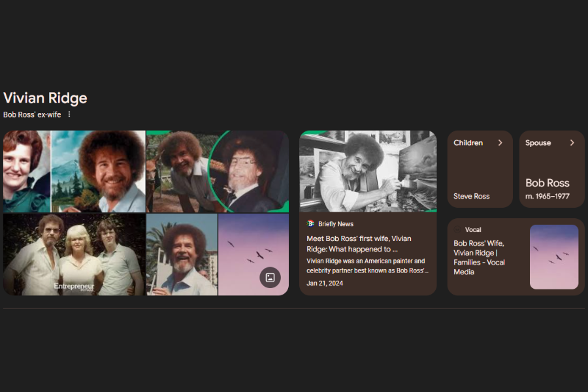The height and width of the screenshot is (392, 588).
Task: Click the article snippet 'Vivian Ridge was an American painter'
Action: (x=367, y=266)
